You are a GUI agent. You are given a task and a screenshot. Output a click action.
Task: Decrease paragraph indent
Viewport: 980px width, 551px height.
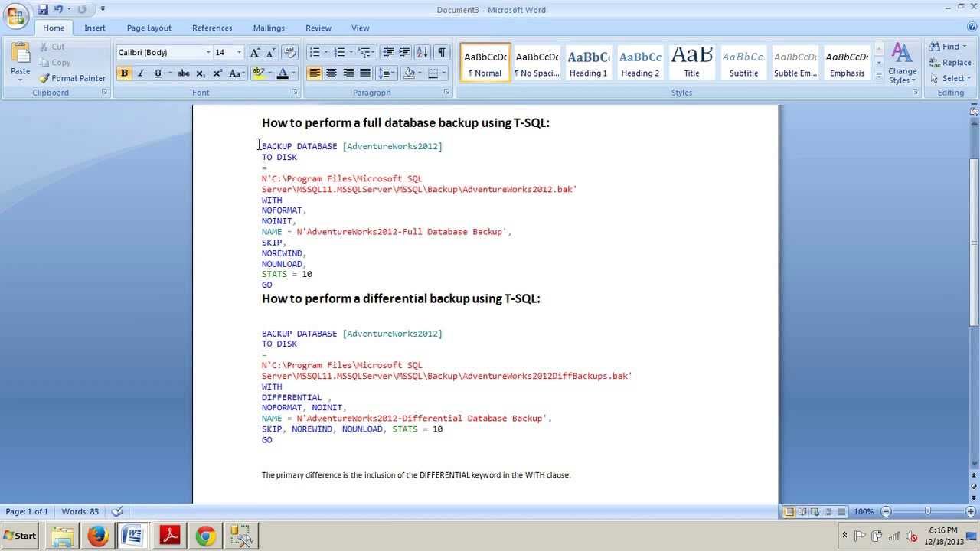pyautogui.click(x=388, y=53)
